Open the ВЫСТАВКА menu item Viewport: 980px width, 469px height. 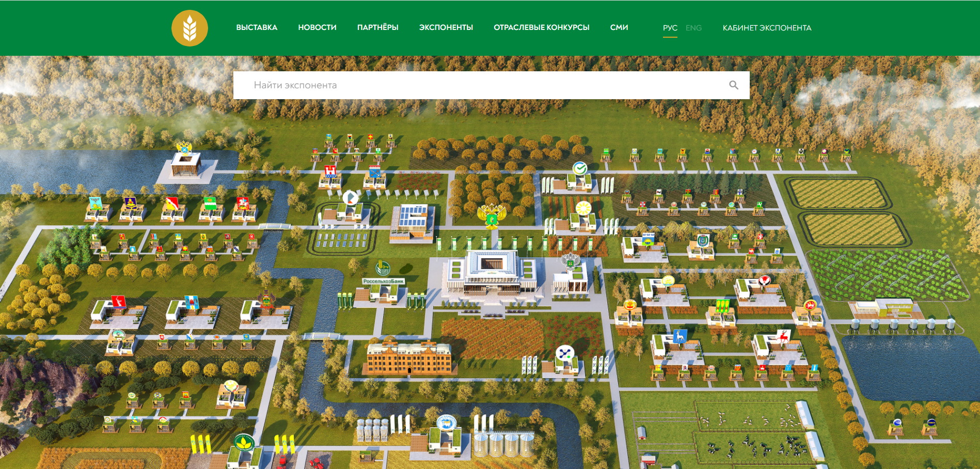click(x=257, y=27)
